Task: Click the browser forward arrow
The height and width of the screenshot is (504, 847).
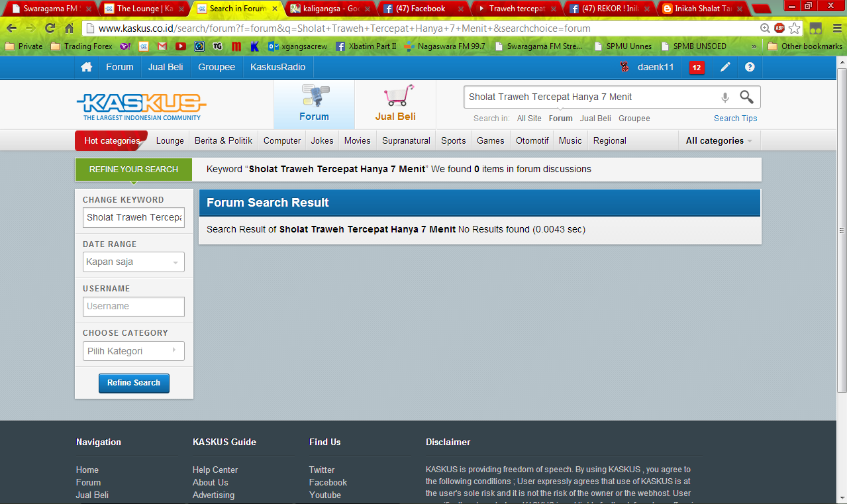Action: pos(30,28)
